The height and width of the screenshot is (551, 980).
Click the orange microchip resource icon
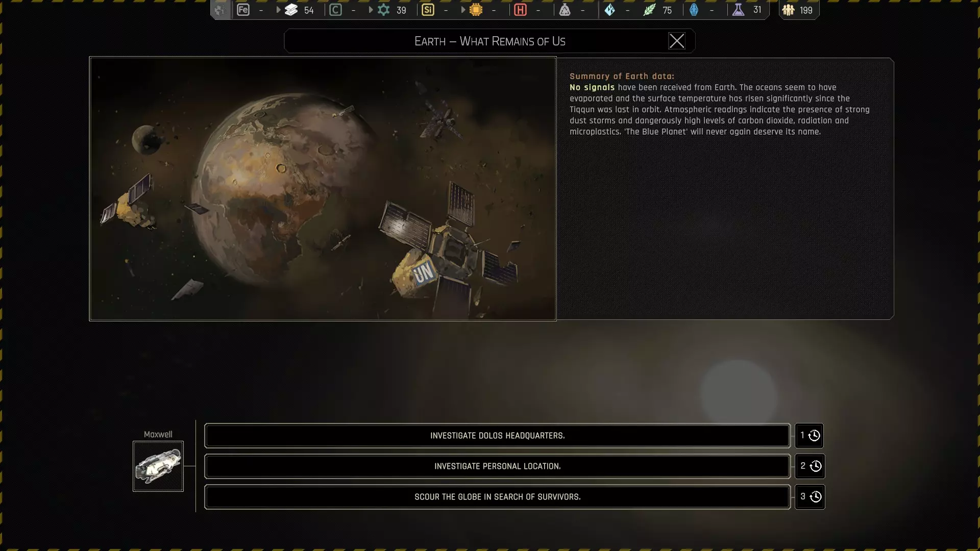pos(476,10)
